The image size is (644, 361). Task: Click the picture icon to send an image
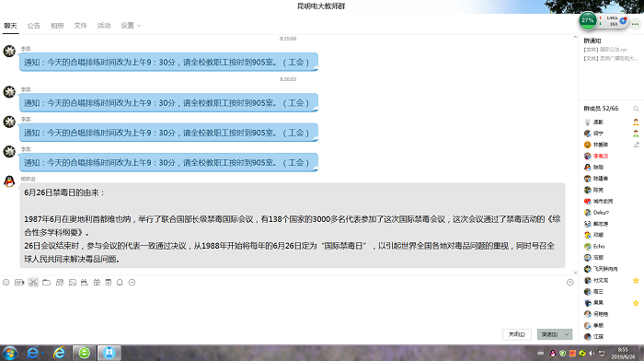click(73, 283)
